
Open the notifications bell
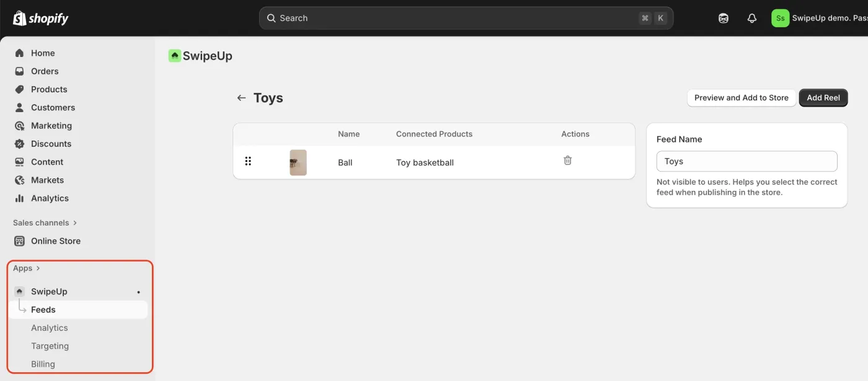click(752, 18)
